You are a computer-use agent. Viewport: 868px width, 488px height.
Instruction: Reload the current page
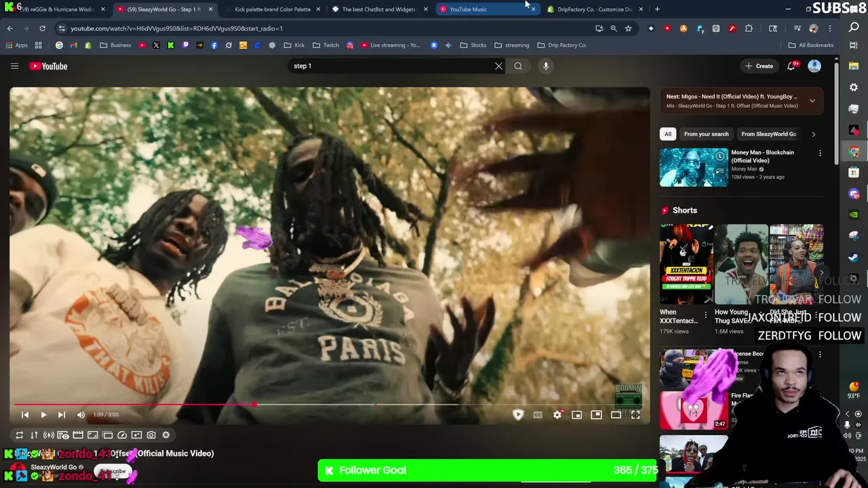click(42, 28)
